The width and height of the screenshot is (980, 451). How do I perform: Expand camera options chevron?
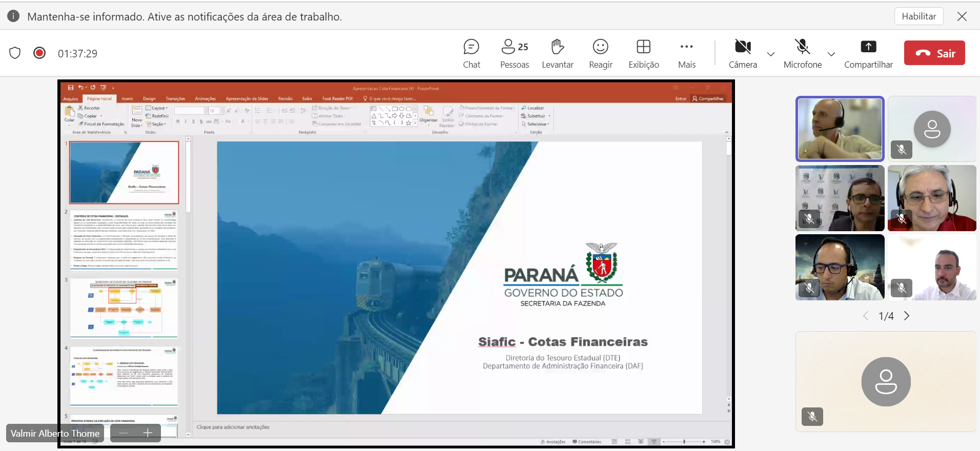(771, 54)
